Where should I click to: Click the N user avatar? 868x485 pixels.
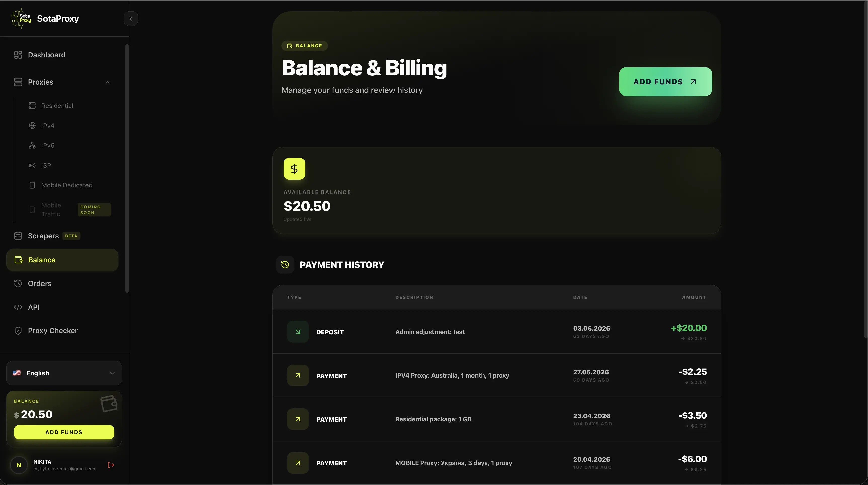(x=19, y=465)
